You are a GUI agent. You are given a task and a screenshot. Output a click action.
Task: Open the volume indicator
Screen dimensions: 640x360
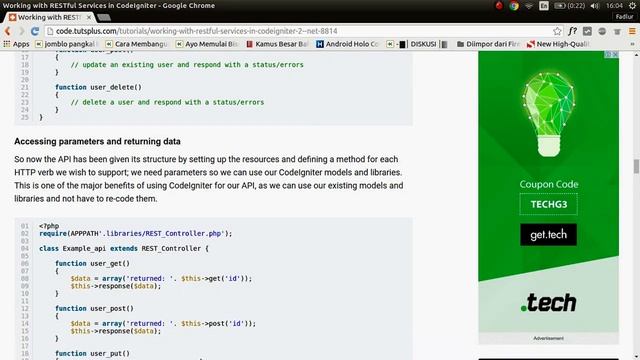pyautogui.click(x=595, y=6)
